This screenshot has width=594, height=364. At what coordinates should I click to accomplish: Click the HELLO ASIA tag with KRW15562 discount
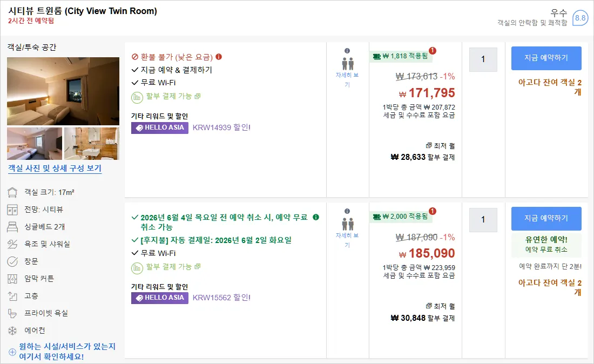click(160, 298)
